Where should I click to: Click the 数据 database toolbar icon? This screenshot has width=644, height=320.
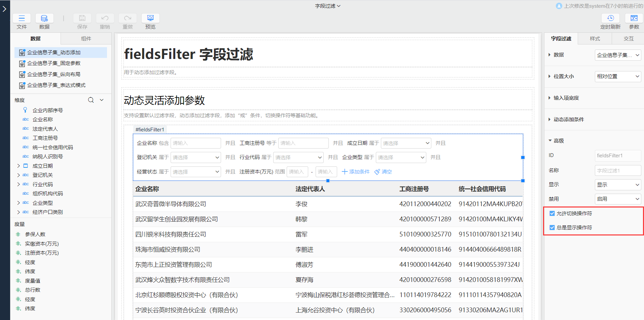click(44, 19)
